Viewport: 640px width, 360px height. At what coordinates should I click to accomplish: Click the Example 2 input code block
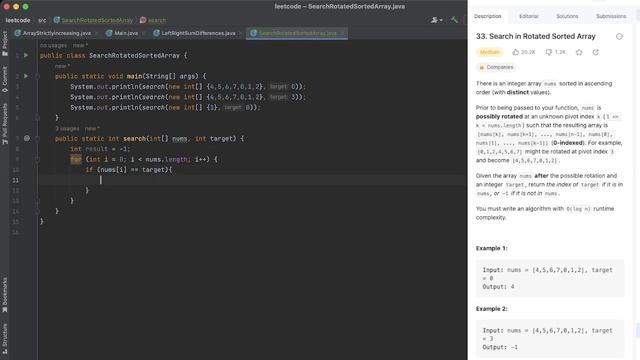click(550, 339)
